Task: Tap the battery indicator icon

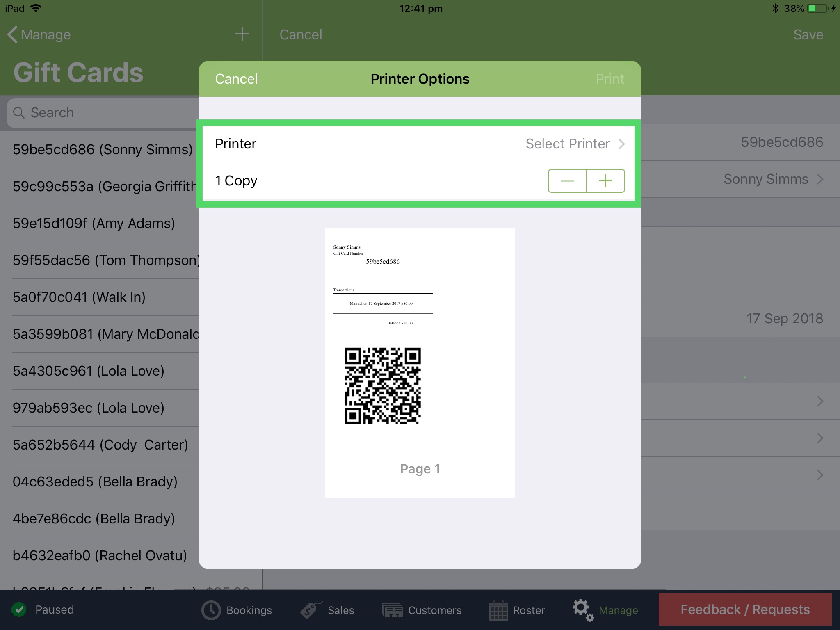Action: tap(817, 8)
